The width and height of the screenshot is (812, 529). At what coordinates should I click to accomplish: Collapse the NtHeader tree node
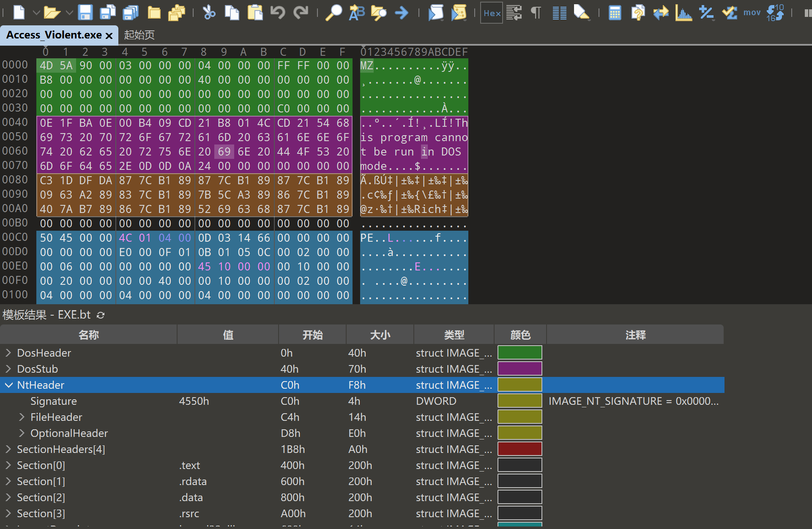(x=8, y=385)
